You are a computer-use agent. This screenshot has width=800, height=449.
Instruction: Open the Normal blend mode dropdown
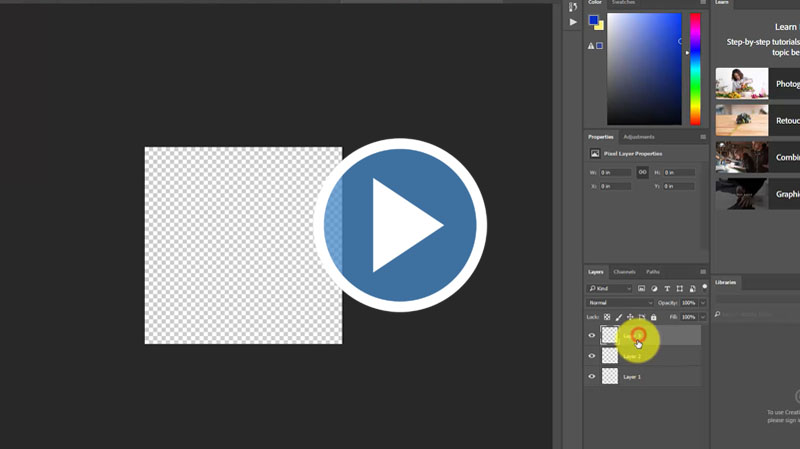point(620,302)
